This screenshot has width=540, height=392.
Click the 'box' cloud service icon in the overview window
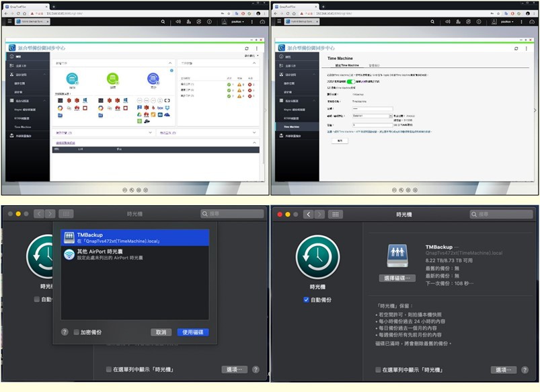tap(160, 108)
